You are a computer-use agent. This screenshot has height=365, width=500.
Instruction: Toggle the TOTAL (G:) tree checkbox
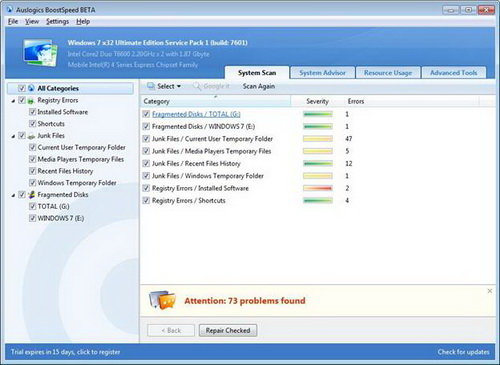tap(32, 206)
